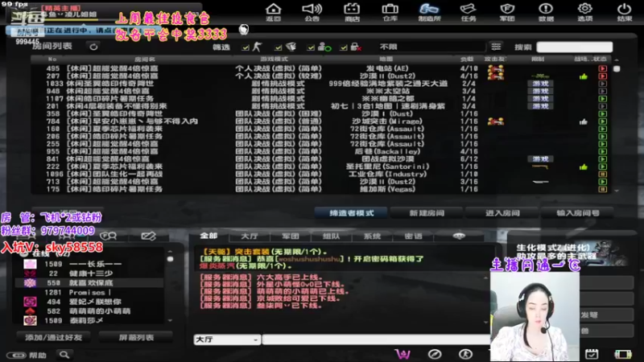This screenshot has width=644, height=362.
Task: Click the 进入房间 enter room button
Action: pyautogui.click(x=502, y=213)
